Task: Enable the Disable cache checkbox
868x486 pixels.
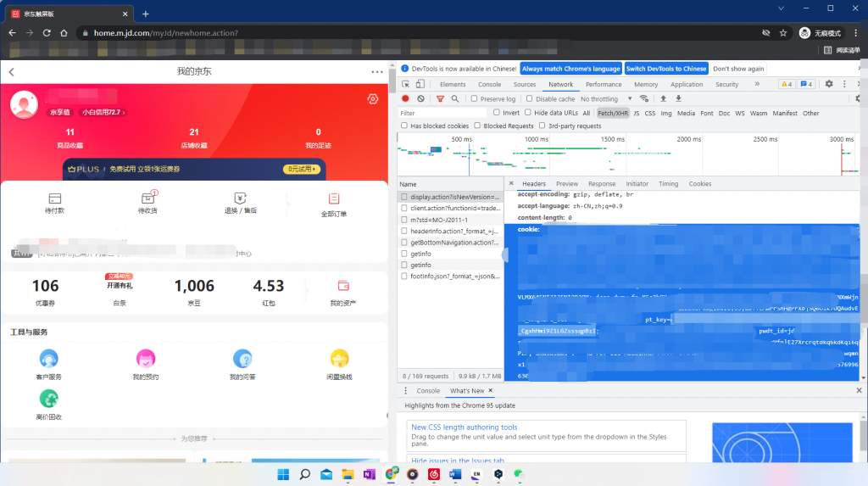Action: 529,98
